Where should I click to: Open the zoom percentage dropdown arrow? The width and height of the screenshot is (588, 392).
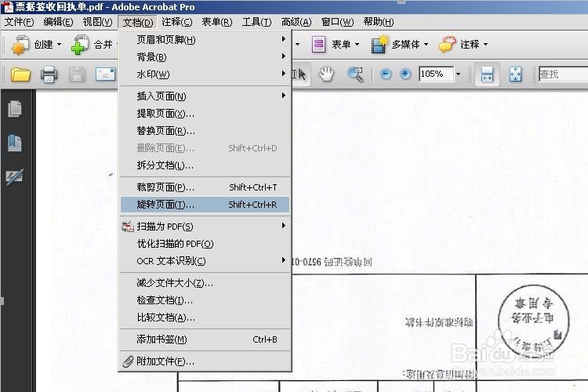458,74
